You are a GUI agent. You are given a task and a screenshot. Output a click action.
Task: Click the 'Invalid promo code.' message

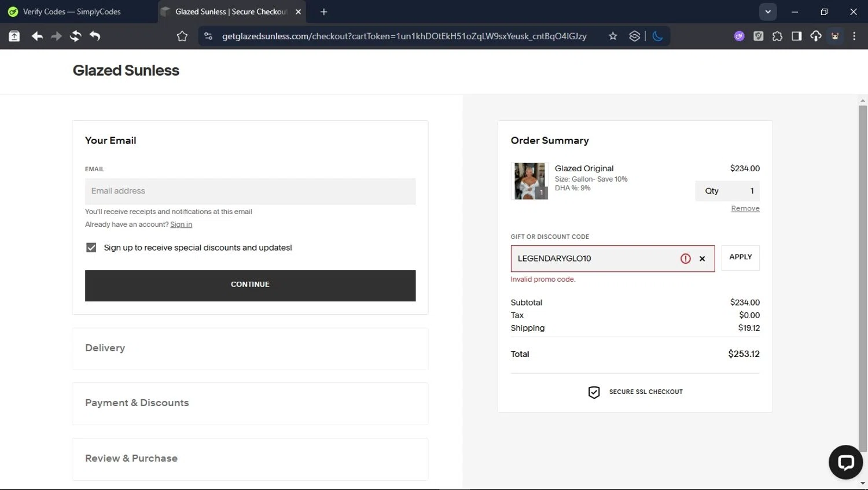click(543, 279)
